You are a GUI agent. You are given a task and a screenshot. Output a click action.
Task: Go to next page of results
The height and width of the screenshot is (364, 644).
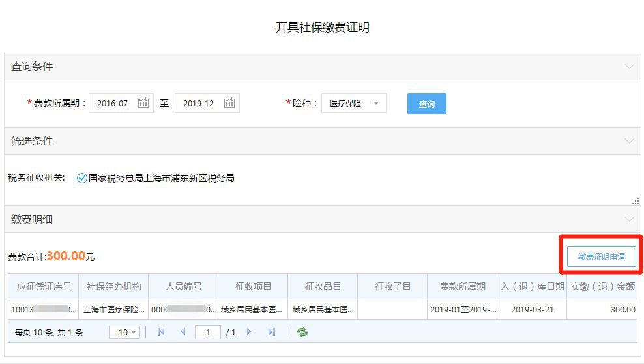249,332
